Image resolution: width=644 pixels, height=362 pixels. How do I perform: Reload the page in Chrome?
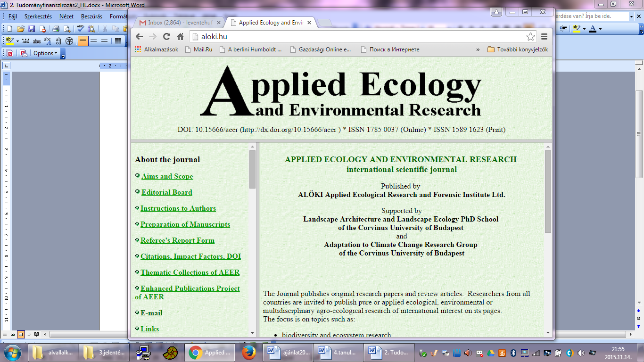(x=166, y=37)
